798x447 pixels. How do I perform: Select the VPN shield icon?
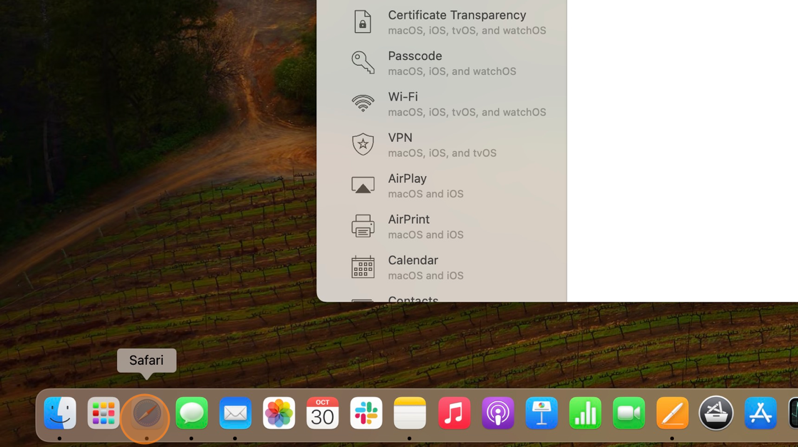362,144
